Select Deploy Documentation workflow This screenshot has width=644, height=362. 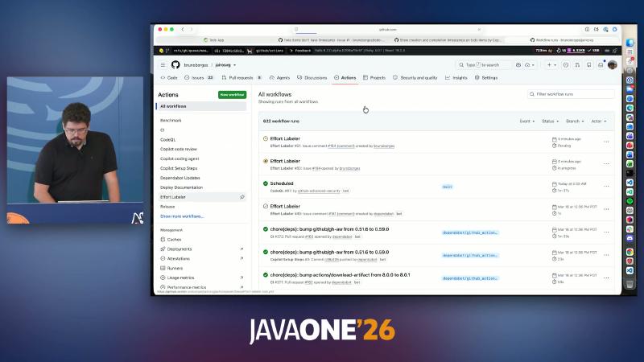click(x=182, y=187)
